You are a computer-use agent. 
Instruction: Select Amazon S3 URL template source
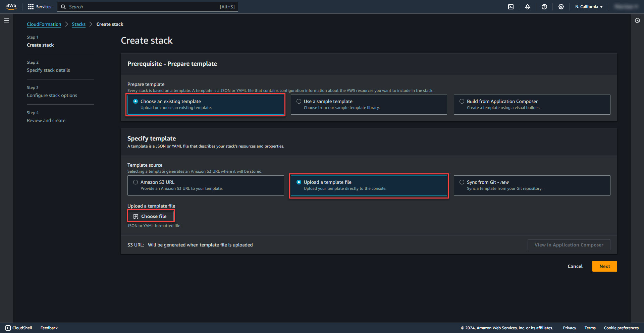[x=206, y=185]
